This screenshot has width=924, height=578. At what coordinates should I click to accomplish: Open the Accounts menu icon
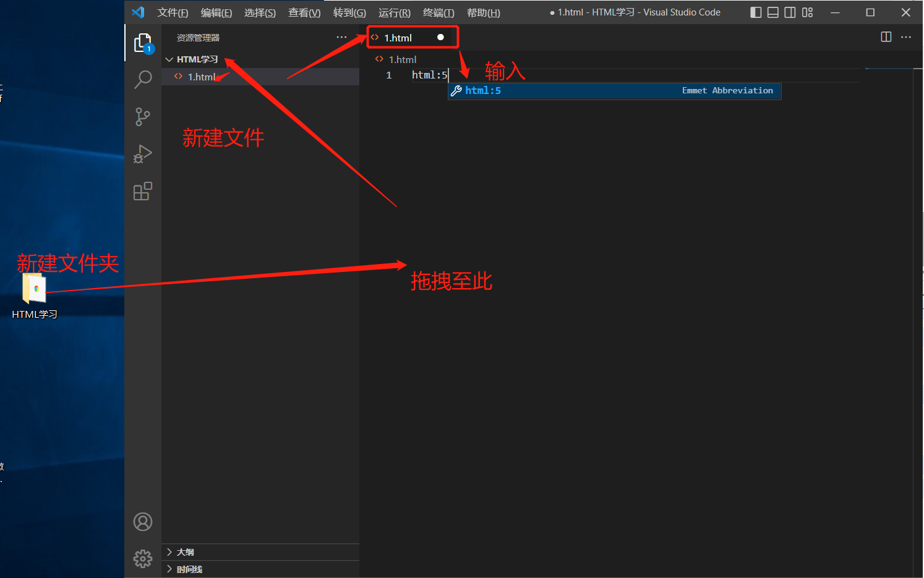(x=143, y=522)
